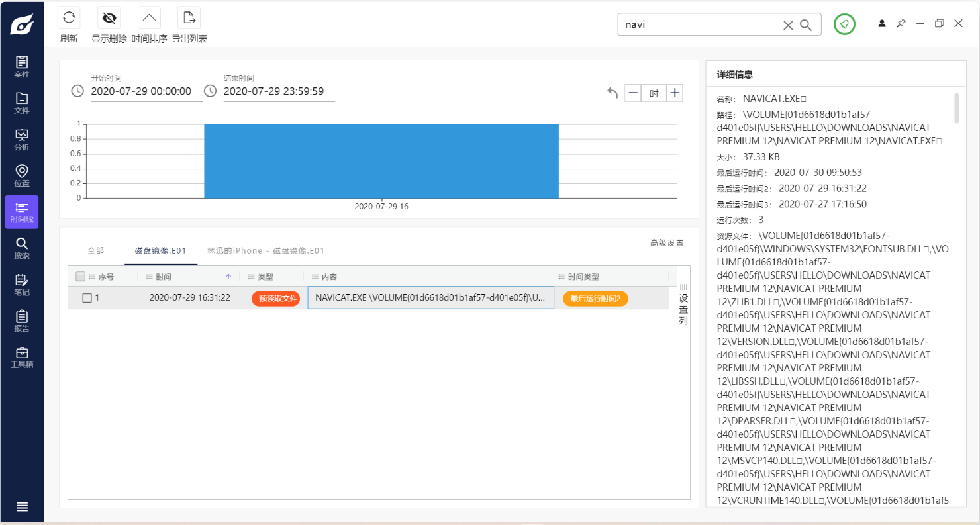Image resolution: width=980 pixels, height=525 pixels.
Task: Open 位置 location in the sidebar
Action: [22, 176]
